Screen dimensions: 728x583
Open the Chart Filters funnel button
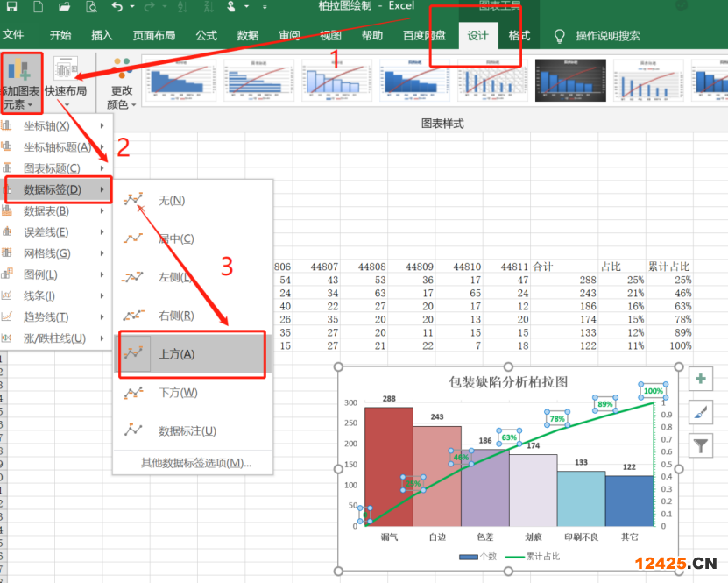[701, 445]
